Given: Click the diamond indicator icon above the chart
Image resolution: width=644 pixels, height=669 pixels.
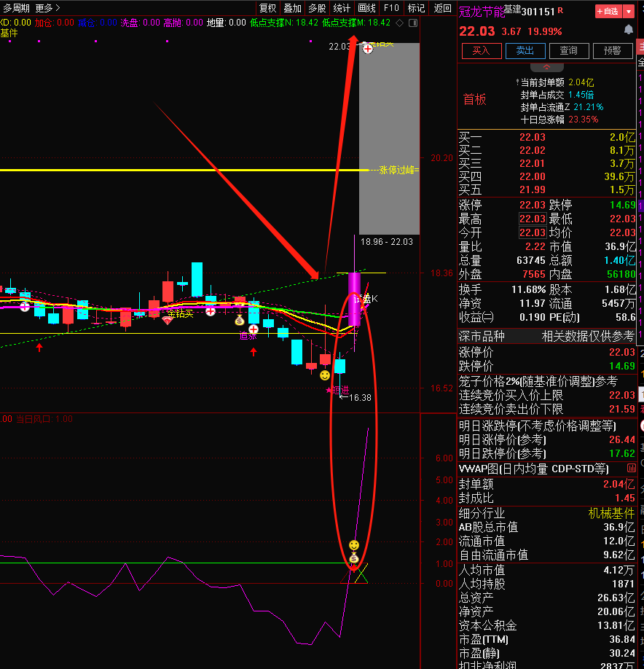Looking at the screenshot, I should [400, 23].
